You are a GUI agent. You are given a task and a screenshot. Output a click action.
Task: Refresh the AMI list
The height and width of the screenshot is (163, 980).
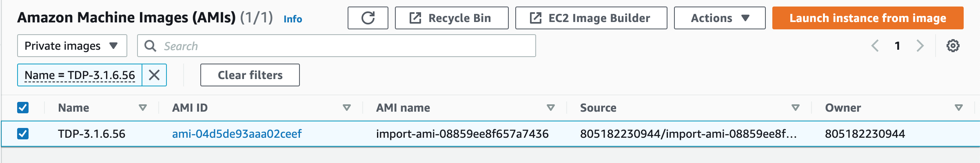pos(368,18)
